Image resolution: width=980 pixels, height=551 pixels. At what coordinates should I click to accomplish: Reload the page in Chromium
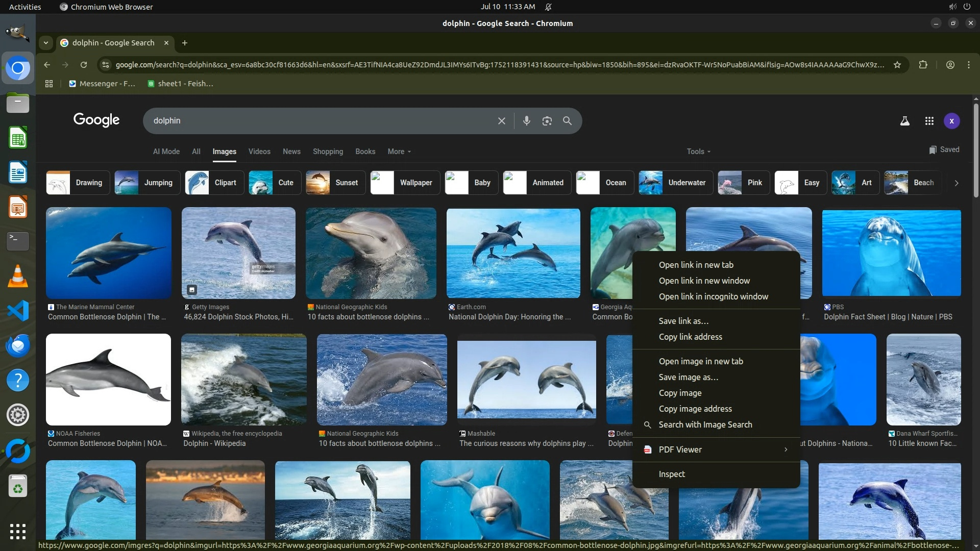coord(84,65)
